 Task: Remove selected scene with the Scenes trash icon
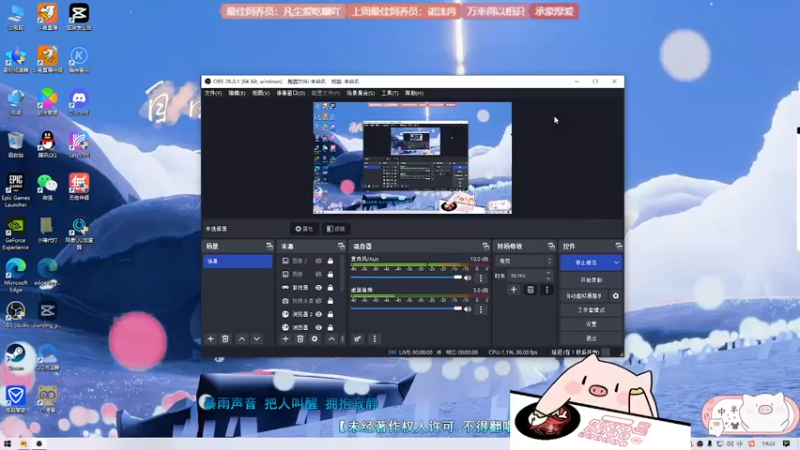click(x=225, y=339)
